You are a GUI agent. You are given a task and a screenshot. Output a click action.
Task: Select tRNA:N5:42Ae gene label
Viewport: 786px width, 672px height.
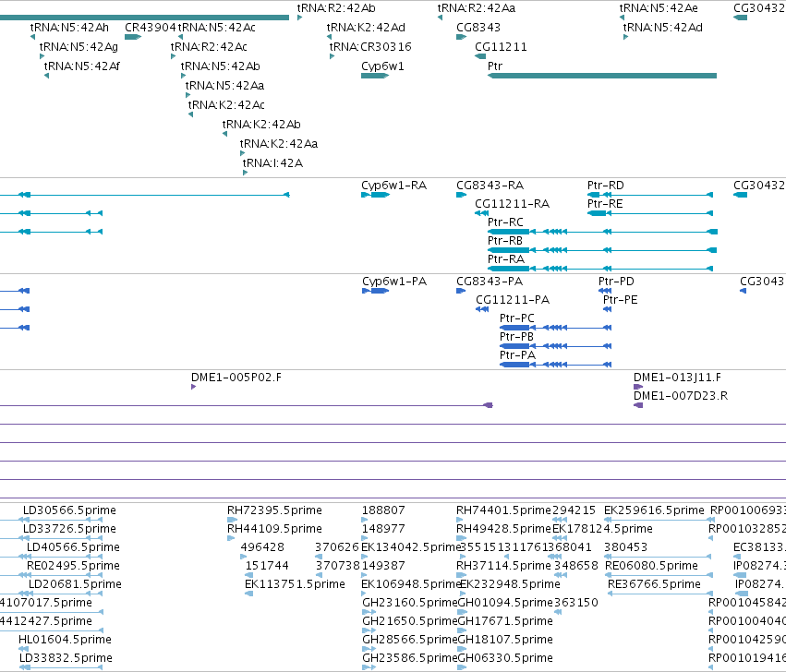(659, 8)
